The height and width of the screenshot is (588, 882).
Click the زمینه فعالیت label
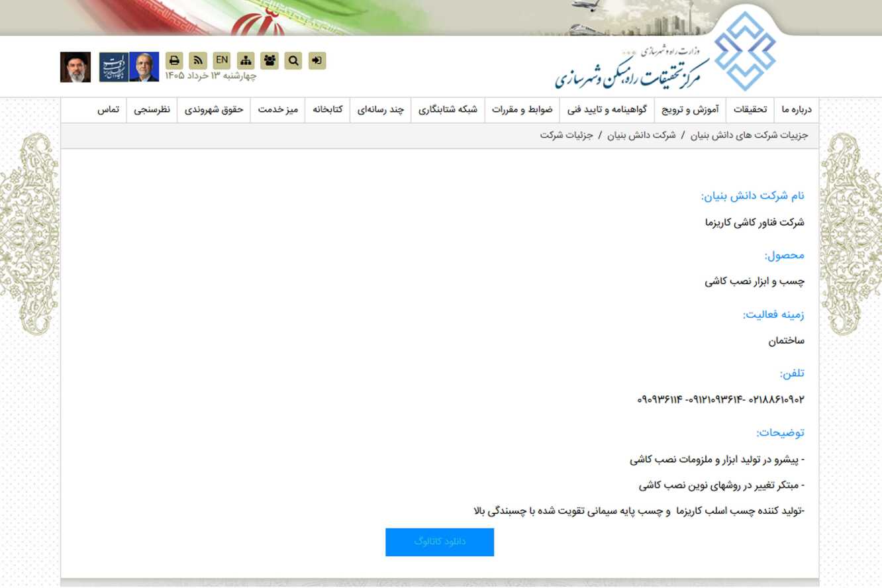point(773,315)
